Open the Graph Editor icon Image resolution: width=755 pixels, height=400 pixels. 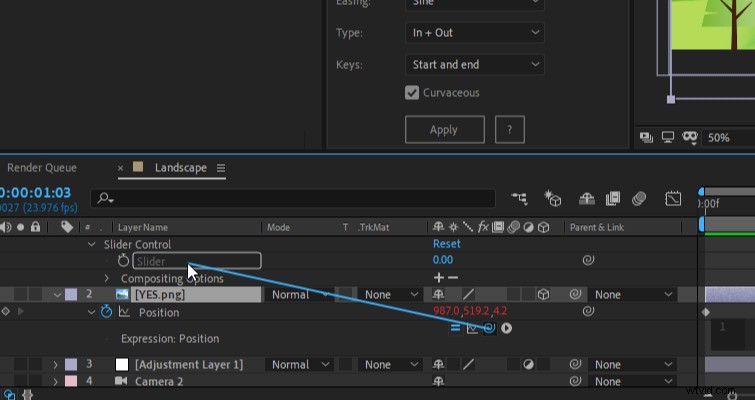673,198
